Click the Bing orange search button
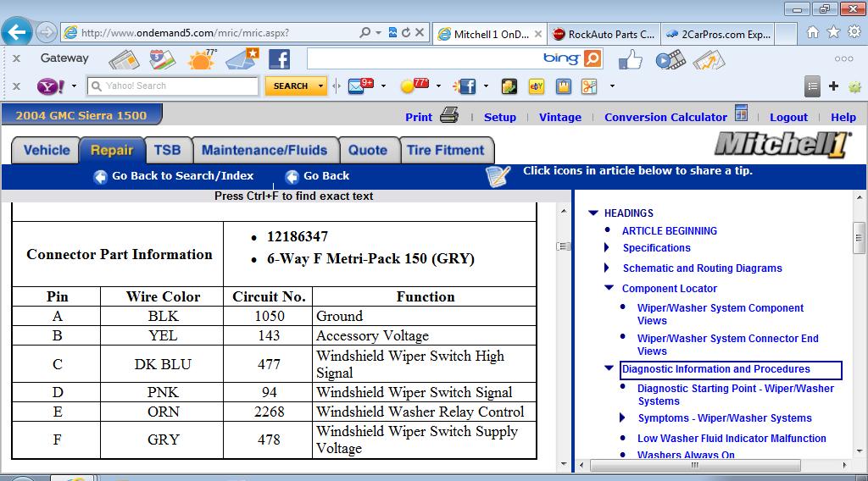868x481 pixels. point(593,58)
